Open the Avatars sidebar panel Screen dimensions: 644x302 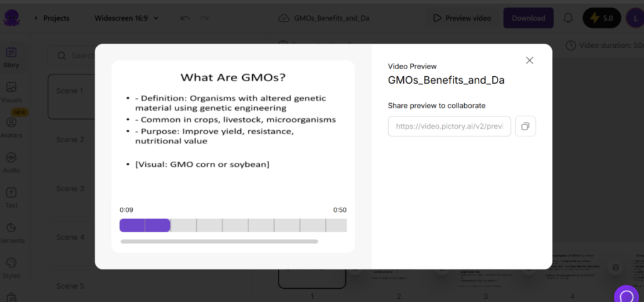tap(11, 127)
